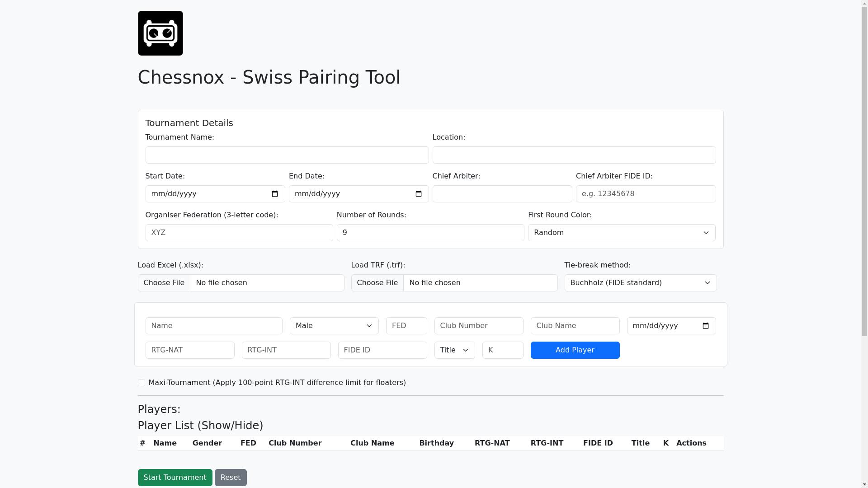
Task: Open the Tie-break method dropdown
Action: pyautogui.click(x=641, y=283)
